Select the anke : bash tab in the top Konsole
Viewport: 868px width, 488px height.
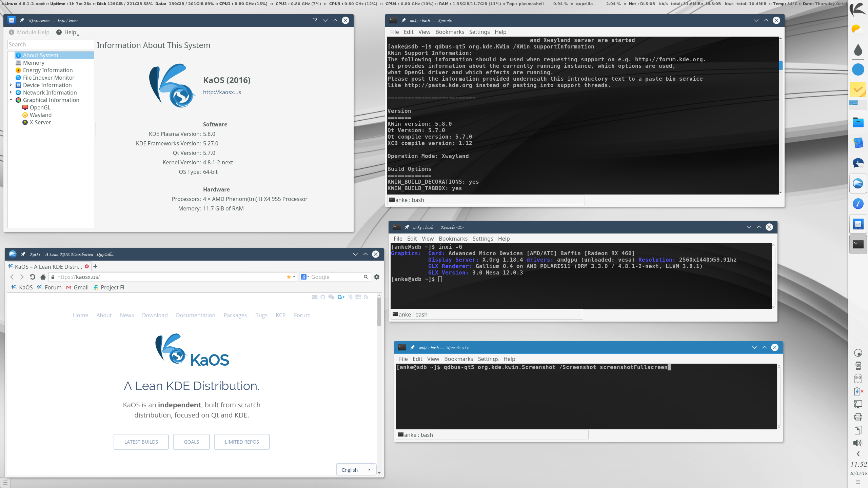point(486,200)
